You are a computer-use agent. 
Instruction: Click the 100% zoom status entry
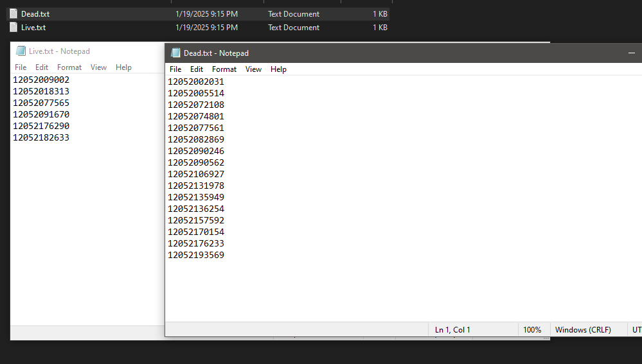click(x=532, y=329)
